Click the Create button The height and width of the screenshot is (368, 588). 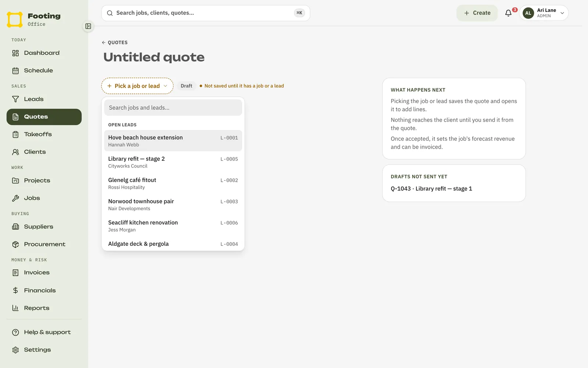click(477, 13)
